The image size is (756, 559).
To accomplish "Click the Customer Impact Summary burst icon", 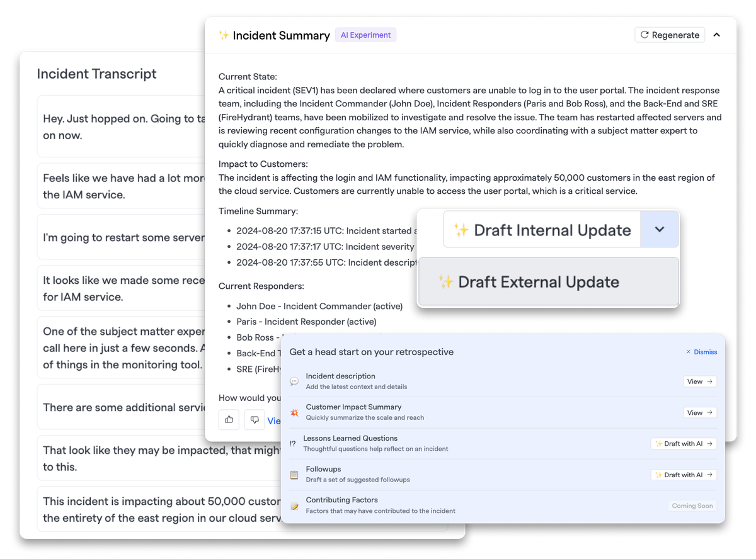I will point(294,412).
